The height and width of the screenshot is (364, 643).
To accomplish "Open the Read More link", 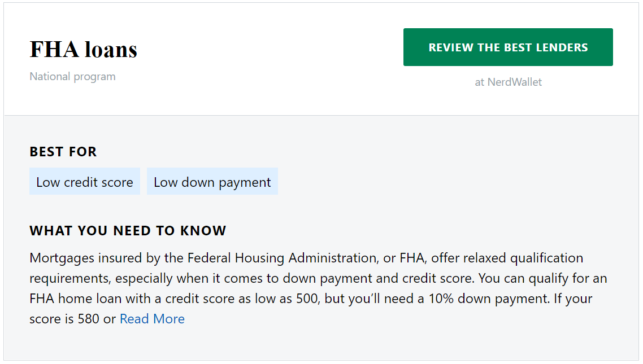I will pos(152,319).
